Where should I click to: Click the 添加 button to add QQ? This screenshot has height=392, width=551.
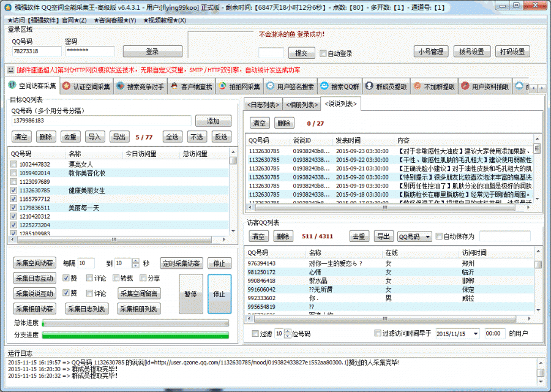(x=213, y=121)
